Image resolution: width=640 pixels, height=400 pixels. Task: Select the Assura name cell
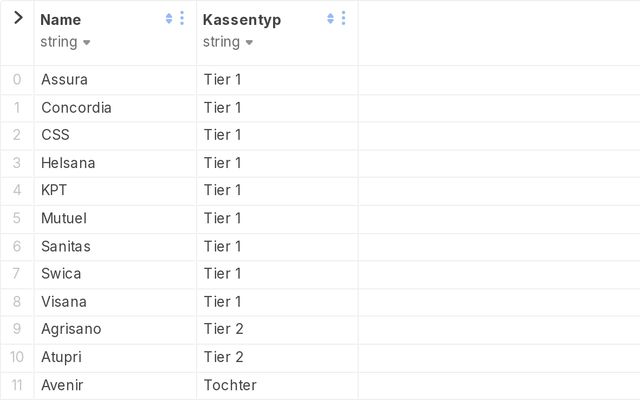coord(64,79)
